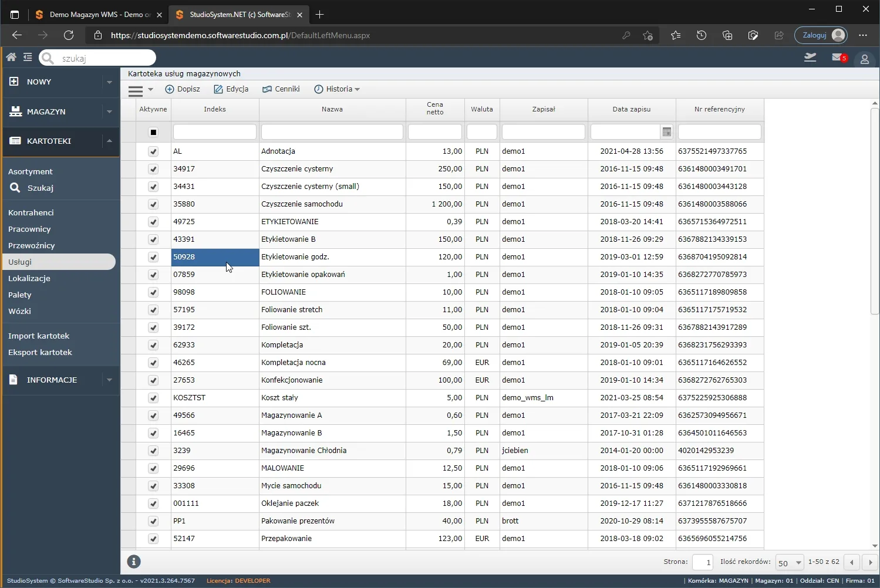Expand the MAGAZYN menu arrow
This screenshot has width=880, height=588.
coord(109,111)
